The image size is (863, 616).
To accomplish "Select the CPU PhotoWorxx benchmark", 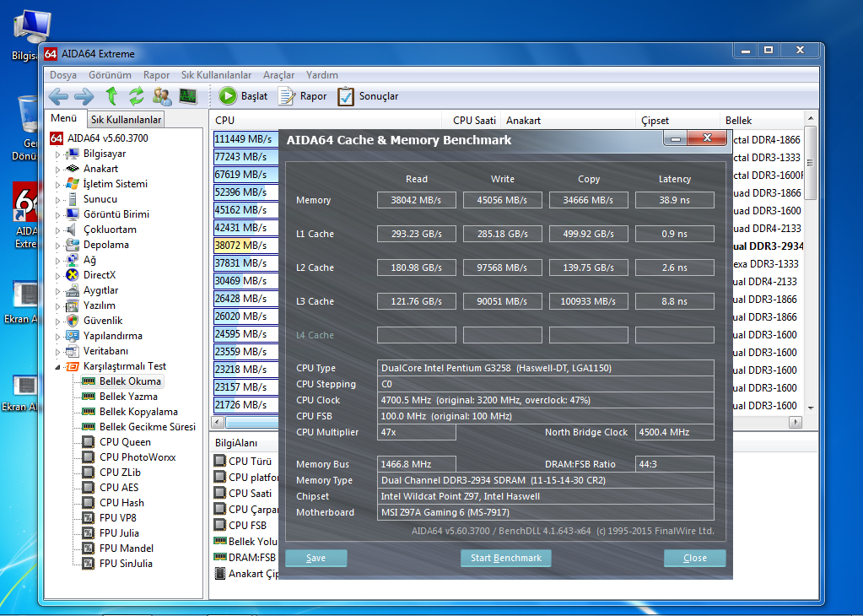I will (138, 457).
